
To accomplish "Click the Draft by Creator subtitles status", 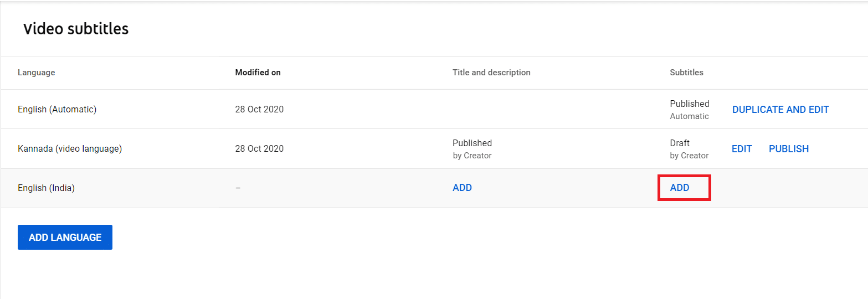I will pos(689,149).
